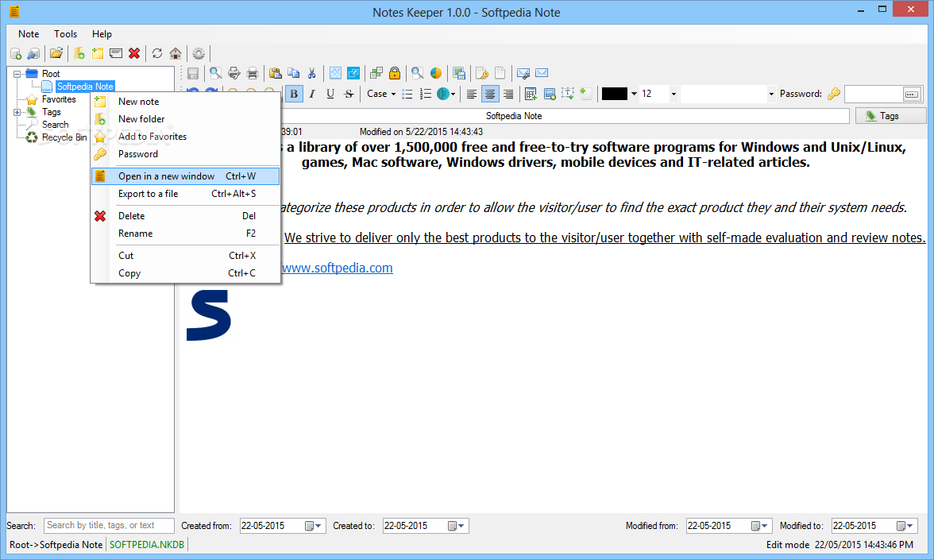Choose 'New note' in context menu

pos(185,102)
